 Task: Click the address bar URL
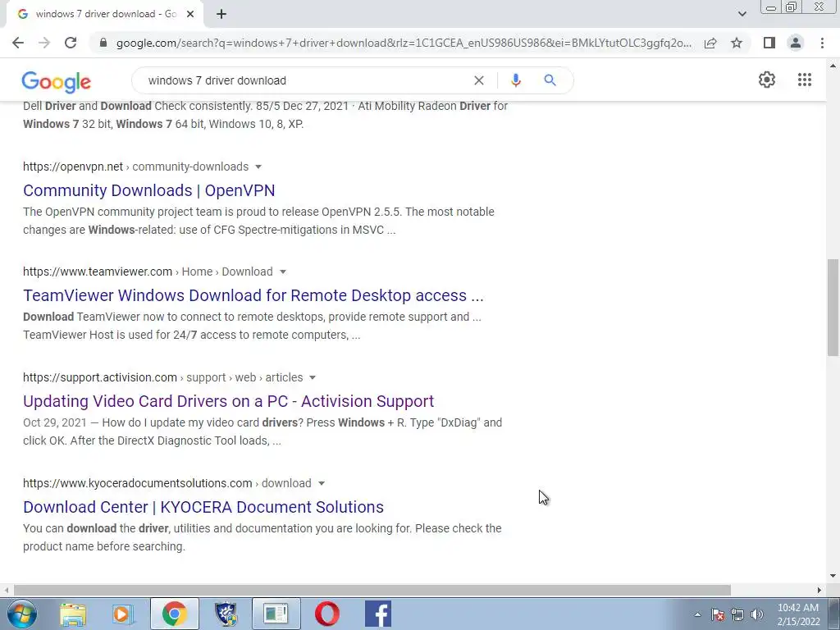(404, 43)
